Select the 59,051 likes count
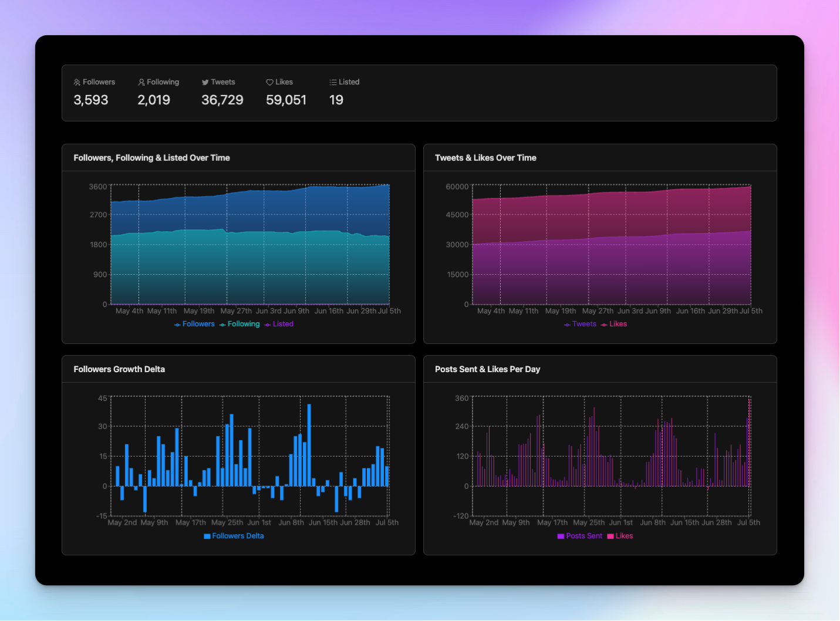Screen dimensions: 840x621 point(286,100)
